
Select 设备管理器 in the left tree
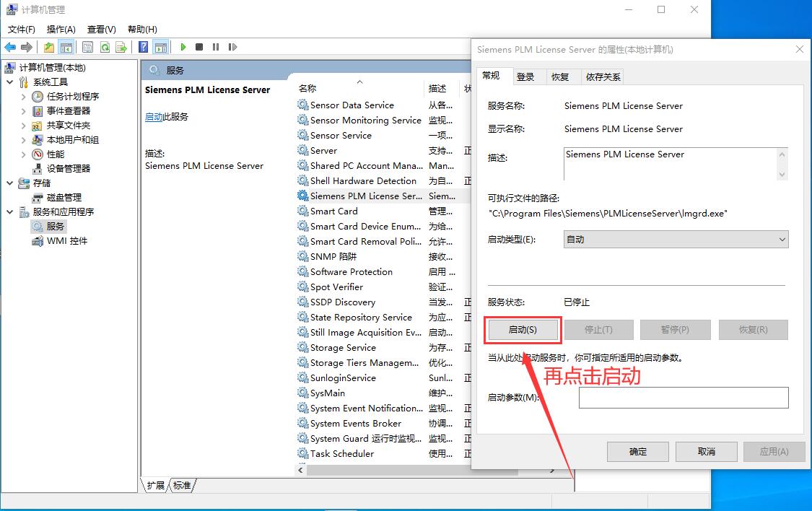point(69,169)
